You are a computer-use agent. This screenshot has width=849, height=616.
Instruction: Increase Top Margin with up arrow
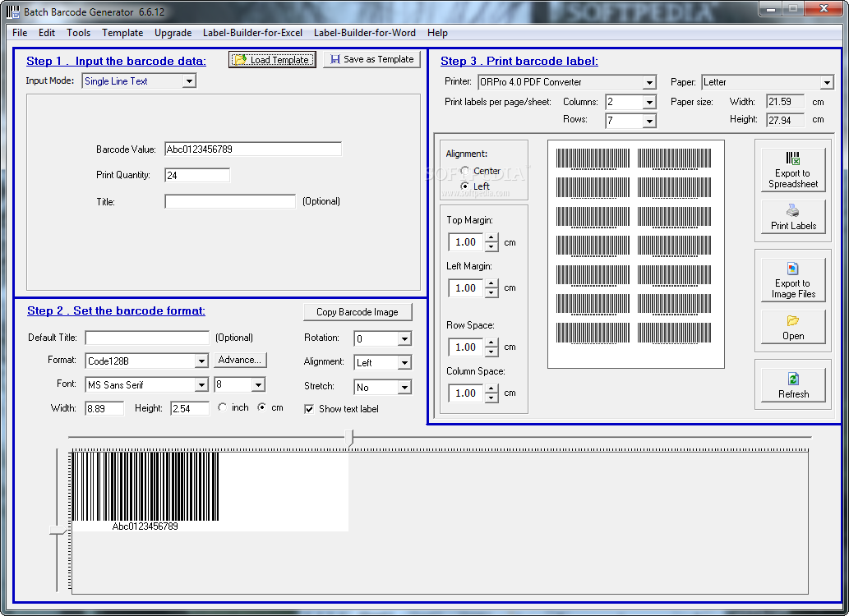[x=491, y=237]
